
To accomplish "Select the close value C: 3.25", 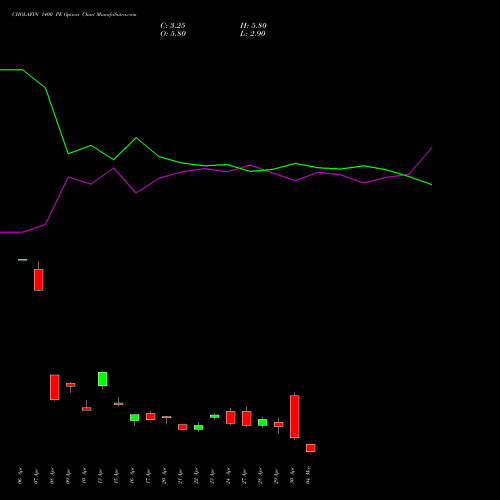I will (x=173, y=26).
